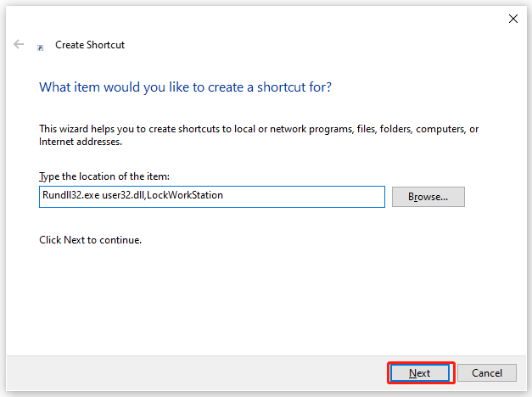Viewport: 532px width, 397px height.
Task: Place cursor on 'LockWorkStation' in location field
Action: click(185, 195)
